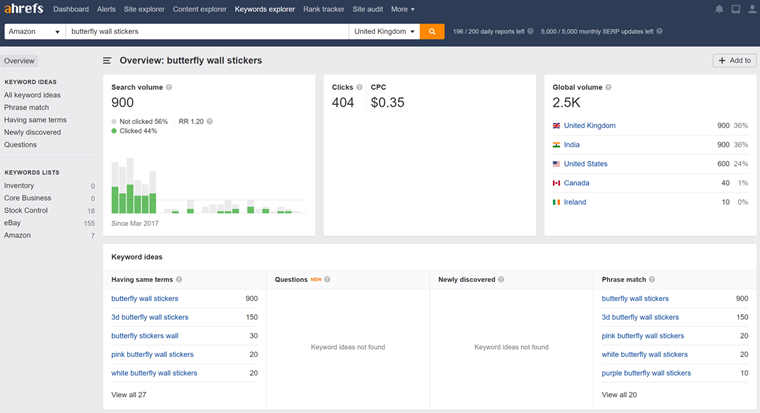This screenshot has height=413, width=760.
Task: Open Site explorer
Action: click(x=144, y=9)
